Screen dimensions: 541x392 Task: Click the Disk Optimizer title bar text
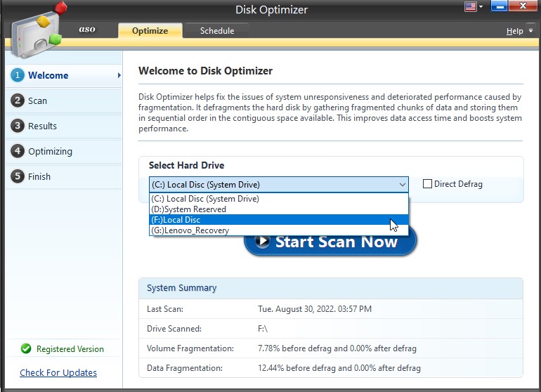[271, 9]
